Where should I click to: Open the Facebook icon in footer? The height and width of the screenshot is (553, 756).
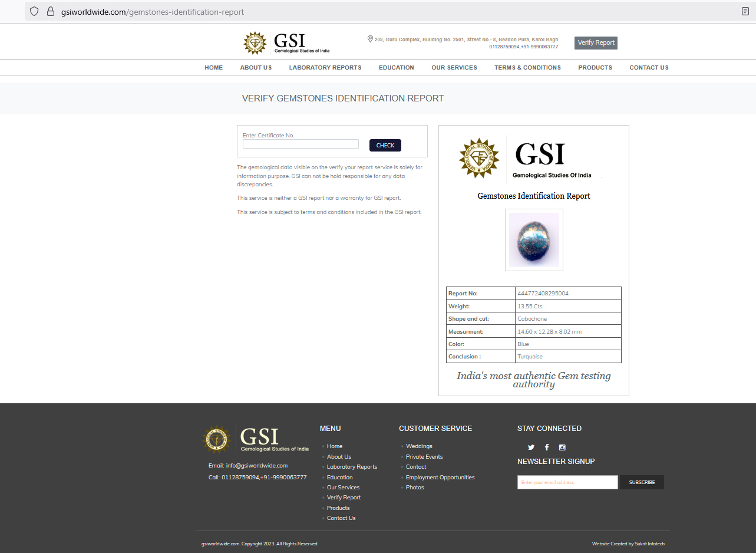[547, 447]
